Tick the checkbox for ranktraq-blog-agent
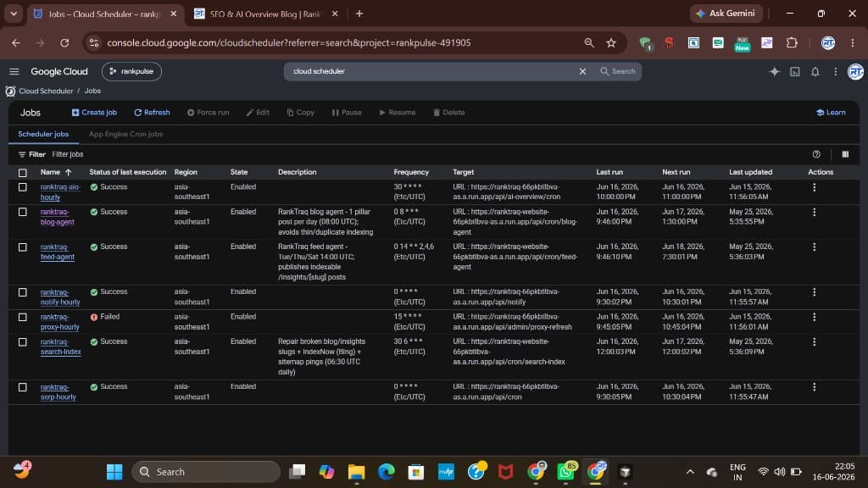Image resolution: width=868 pixels, height=488 pixels. tap(23, 212)
